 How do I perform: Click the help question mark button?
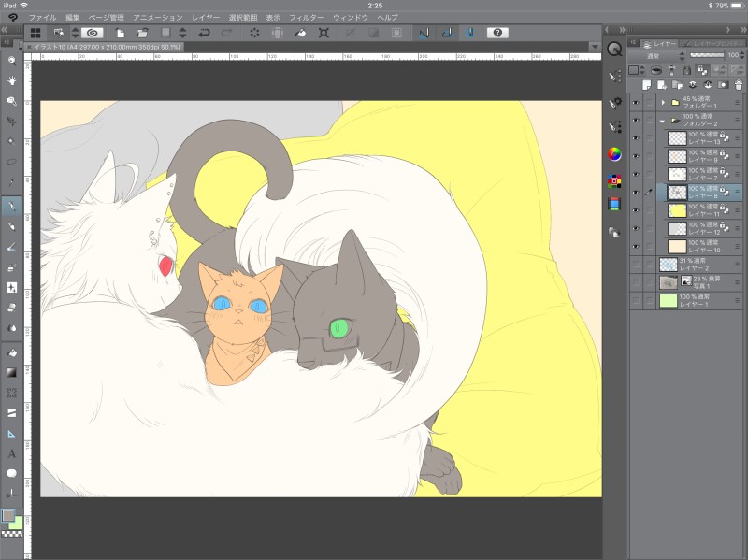[497, 33]
